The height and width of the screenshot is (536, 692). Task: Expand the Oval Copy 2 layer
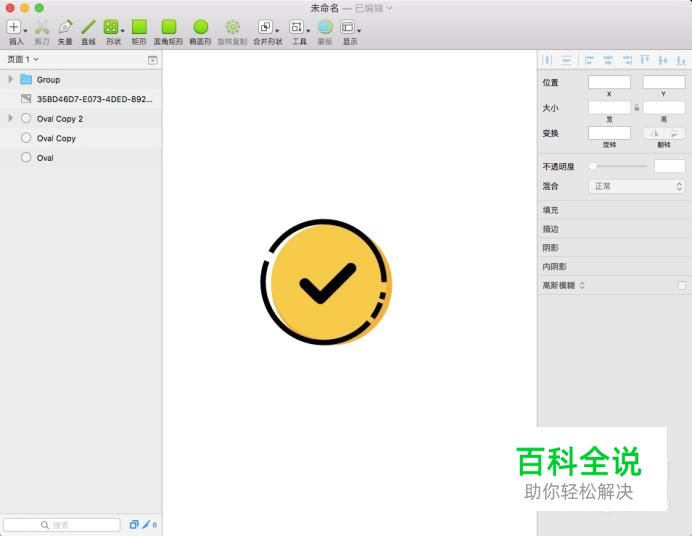(x=11, y=118)
